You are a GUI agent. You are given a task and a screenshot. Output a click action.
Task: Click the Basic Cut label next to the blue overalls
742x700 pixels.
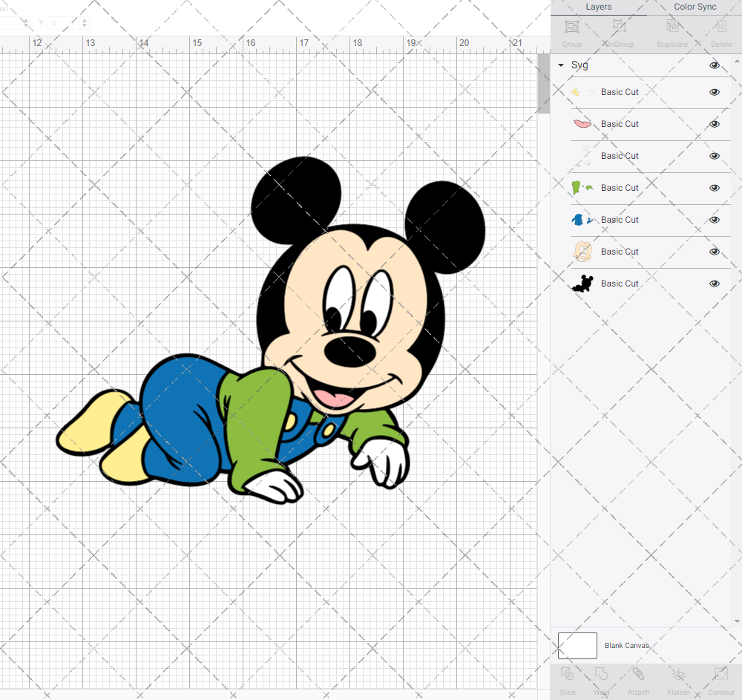[x=620, y=220]
